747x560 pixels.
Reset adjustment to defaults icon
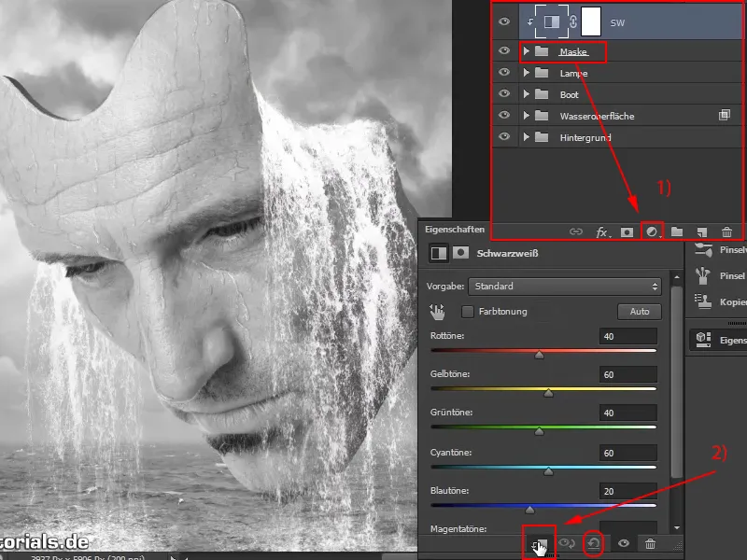[x=594, y=543]
